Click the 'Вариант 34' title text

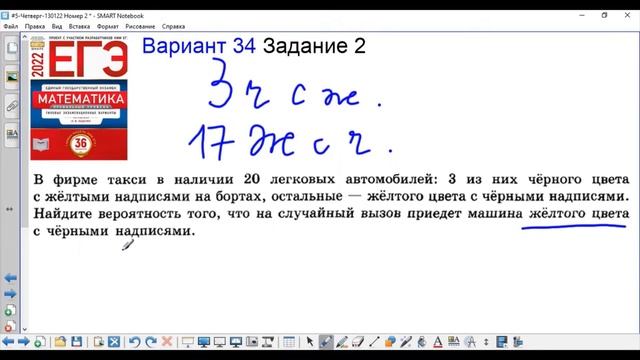point(199,46)
